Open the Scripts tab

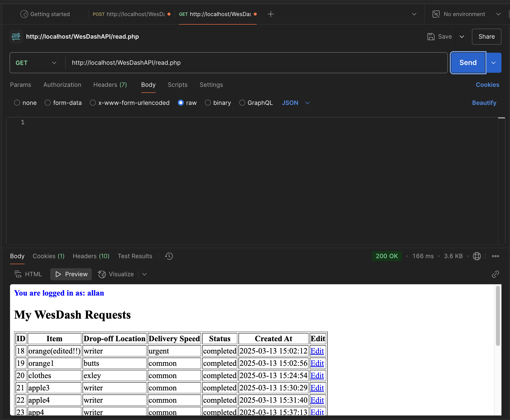point(178,85)
